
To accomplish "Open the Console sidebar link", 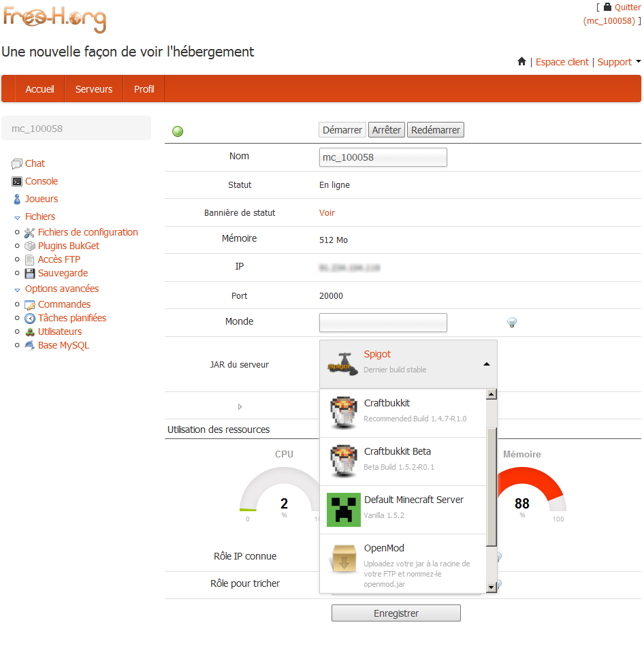I will (x=42, y=181).
